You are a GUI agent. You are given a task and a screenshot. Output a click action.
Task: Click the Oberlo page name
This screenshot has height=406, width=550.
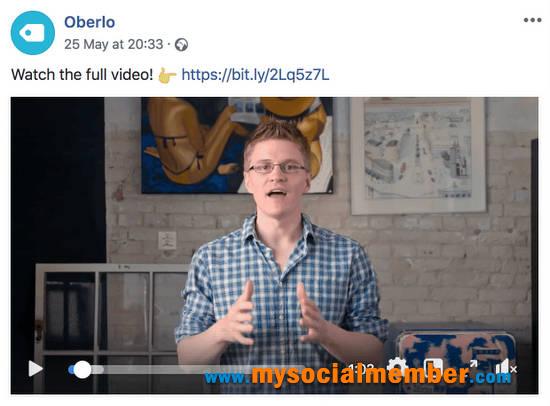click(x=89, y=22)
